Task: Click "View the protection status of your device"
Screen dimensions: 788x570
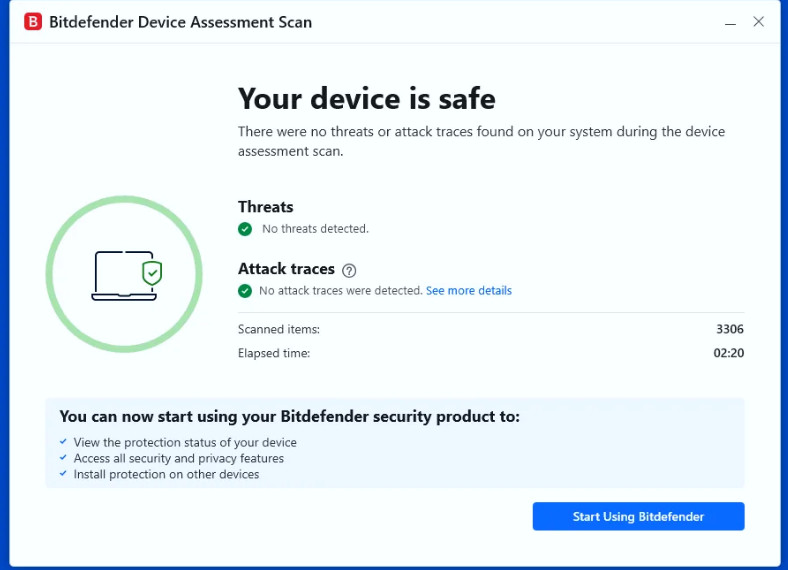Action: coord(185,442)
